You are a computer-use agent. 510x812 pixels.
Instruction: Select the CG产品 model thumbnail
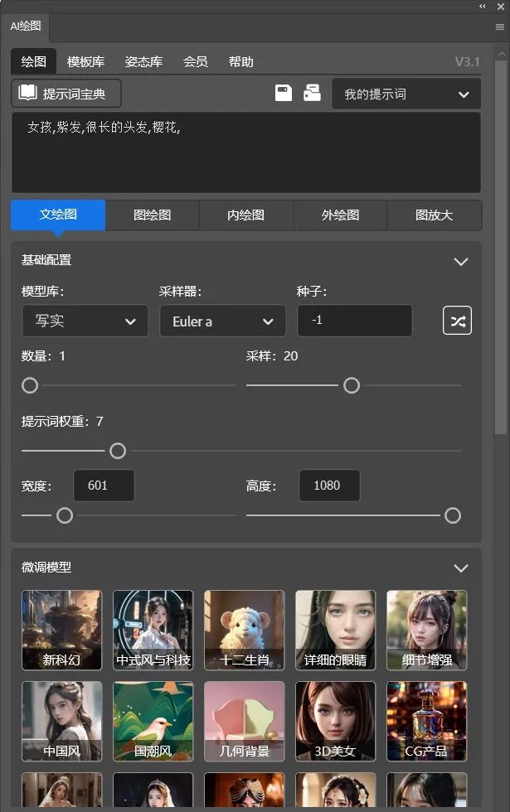point(426,722)
